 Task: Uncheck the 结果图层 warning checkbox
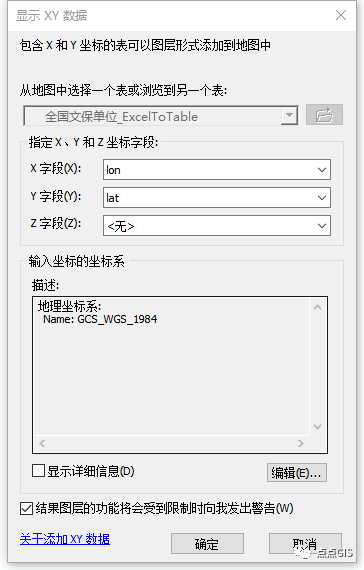pos(26,509)
